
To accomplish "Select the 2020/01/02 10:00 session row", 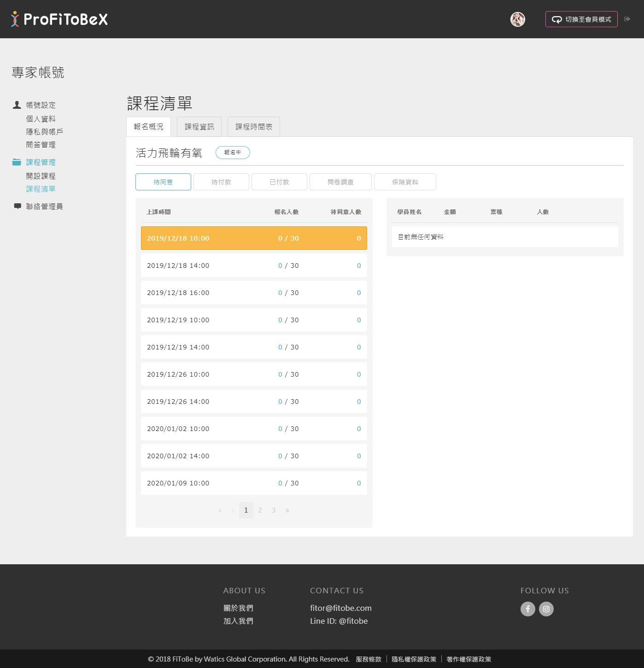I will coord(254,429).
